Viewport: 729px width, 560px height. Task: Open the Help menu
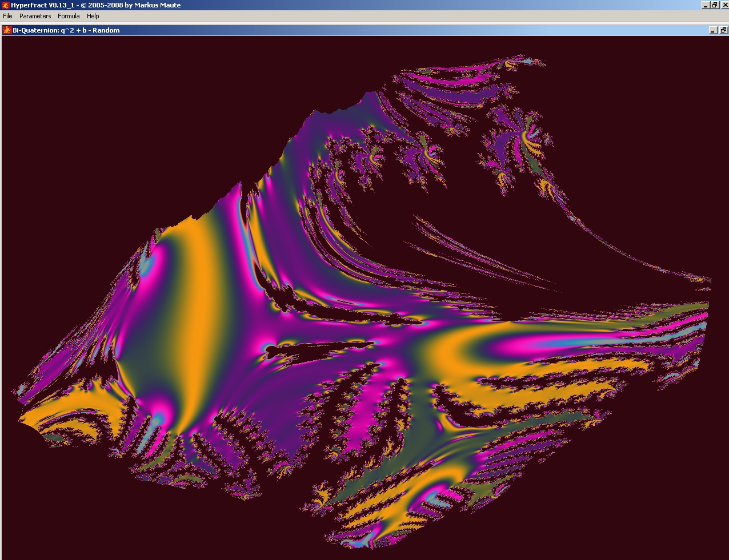point(93,16)
